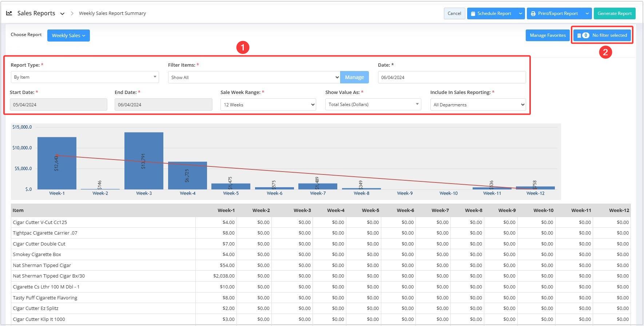Open the Filter Items Show All dropdown
Screen dimensions: 644x326
pos(254,77)
